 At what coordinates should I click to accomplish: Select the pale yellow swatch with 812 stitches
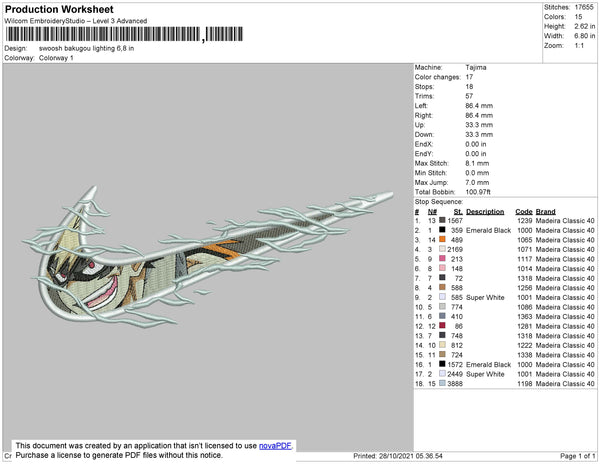pyautogui.click(x=442, y=345)
